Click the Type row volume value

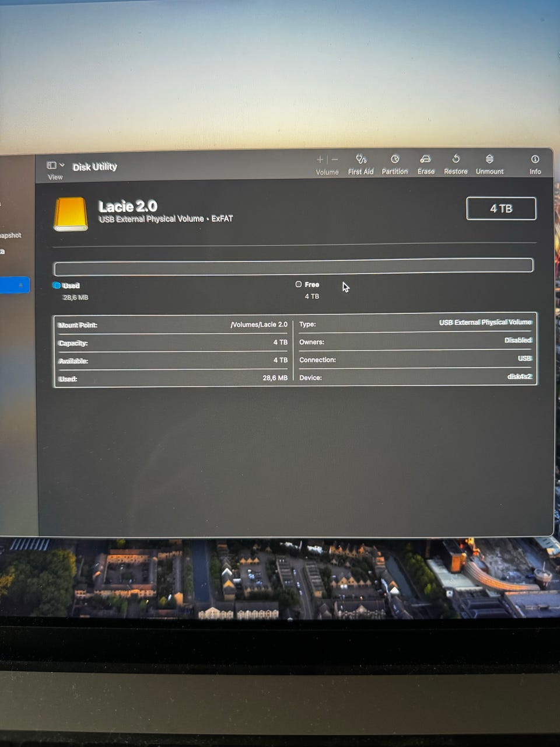point(485,322)
